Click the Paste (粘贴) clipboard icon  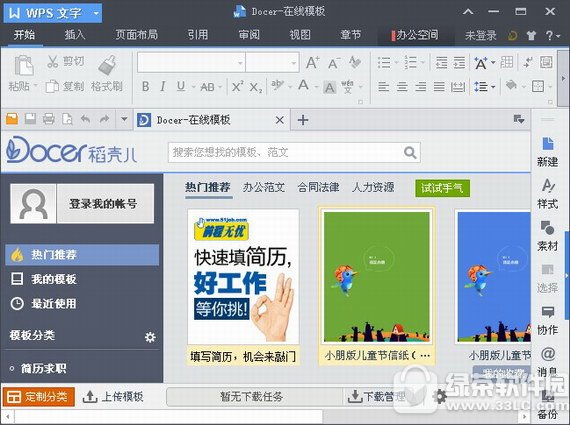[24, 66]
